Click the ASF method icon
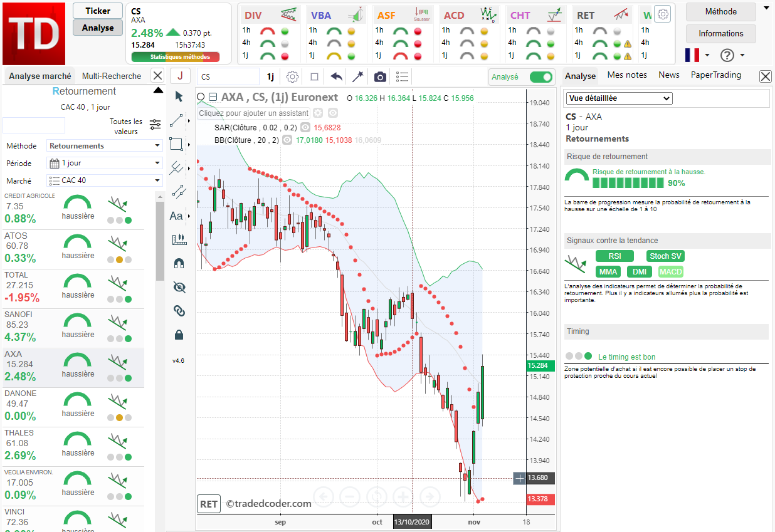Image resolution: width=775 pixels, height=532 pixels. pyautogui.click(x=422, y=14)
